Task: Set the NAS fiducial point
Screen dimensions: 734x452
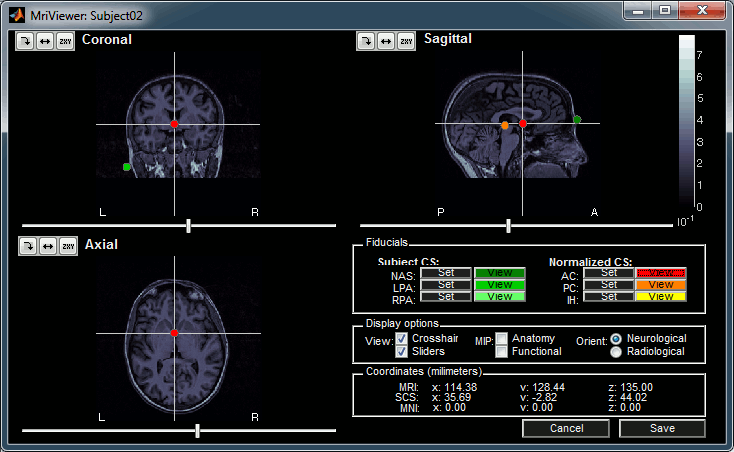Action: (445, 272)
